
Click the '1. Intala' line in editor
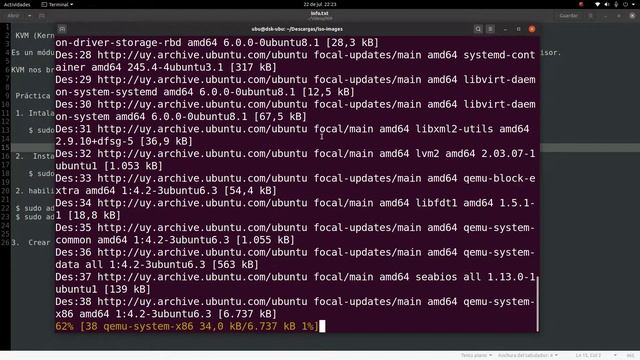[x=34, y=113]
